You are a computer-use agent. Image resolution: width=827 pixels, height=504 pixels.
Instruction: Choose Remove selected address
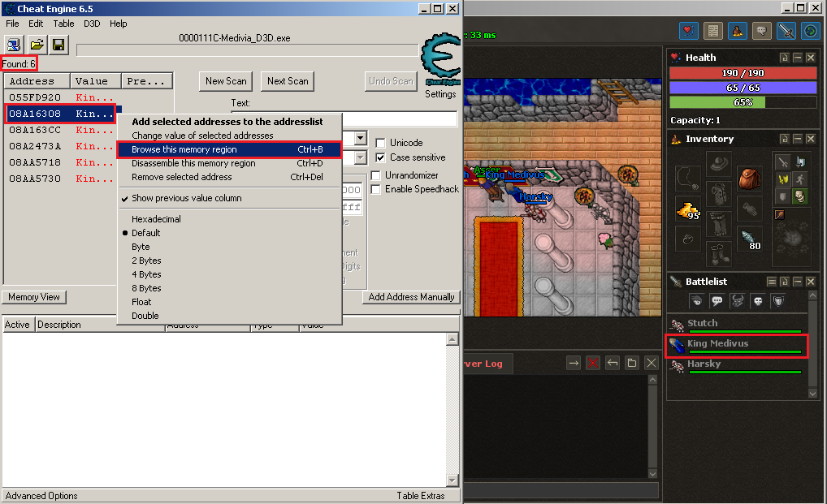[229, 177]
